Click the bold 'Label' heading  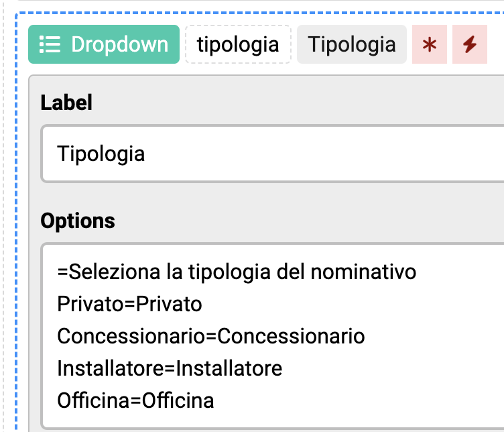[66, 103]
